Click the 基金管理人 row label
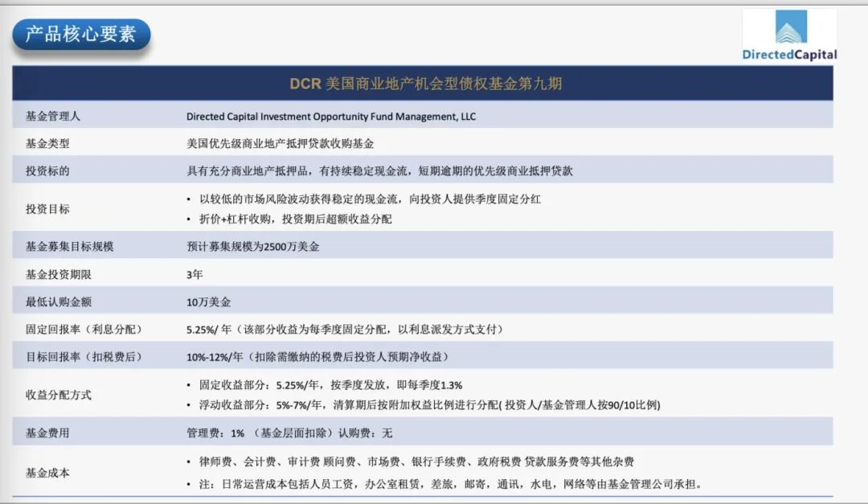Viewport: 868px width, 504px height. click(x=53, y=116)
